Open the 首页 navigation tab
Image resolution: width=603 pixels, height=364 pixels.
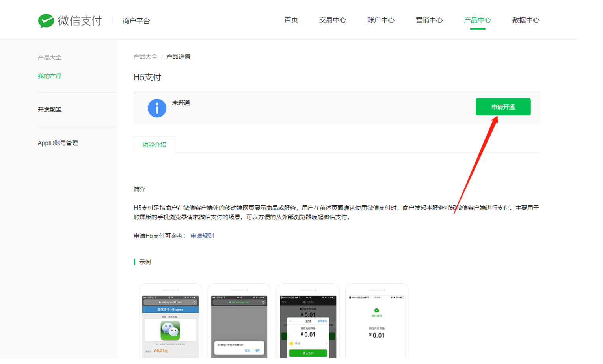291,20
